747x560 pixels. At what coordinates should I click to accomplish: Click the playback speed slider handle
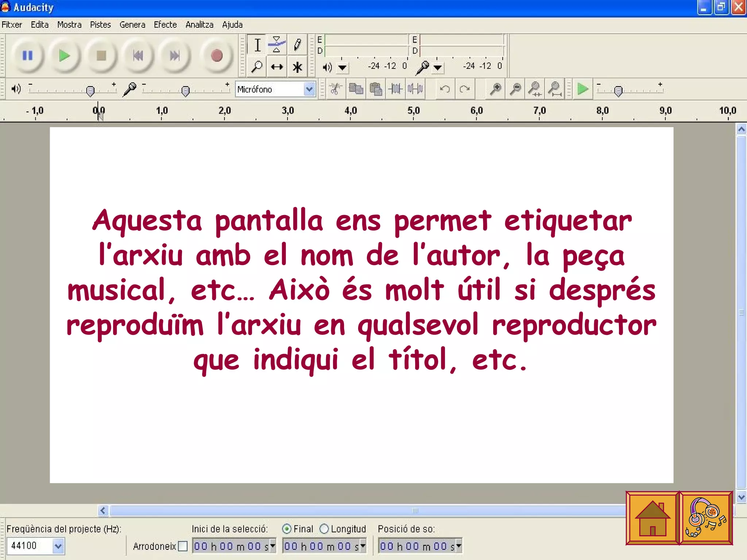point(618,91)
